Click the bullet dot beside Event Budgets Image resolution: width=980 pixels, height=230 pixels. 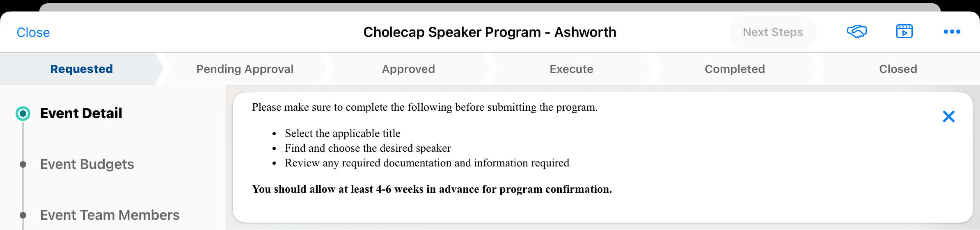(x=23, y=164)
